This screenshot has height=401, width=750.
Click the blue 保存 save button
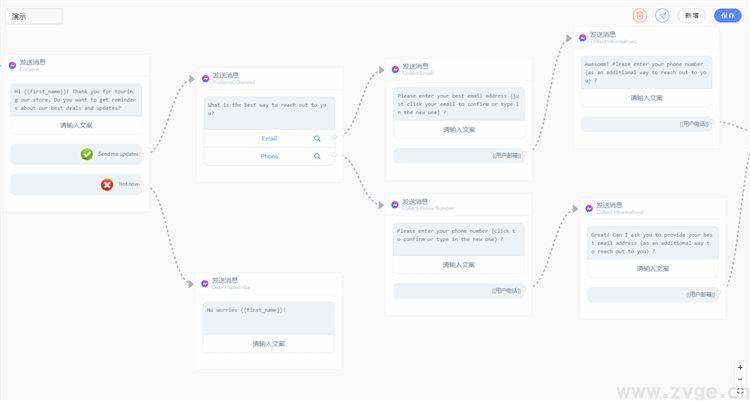tap(725, 15)
